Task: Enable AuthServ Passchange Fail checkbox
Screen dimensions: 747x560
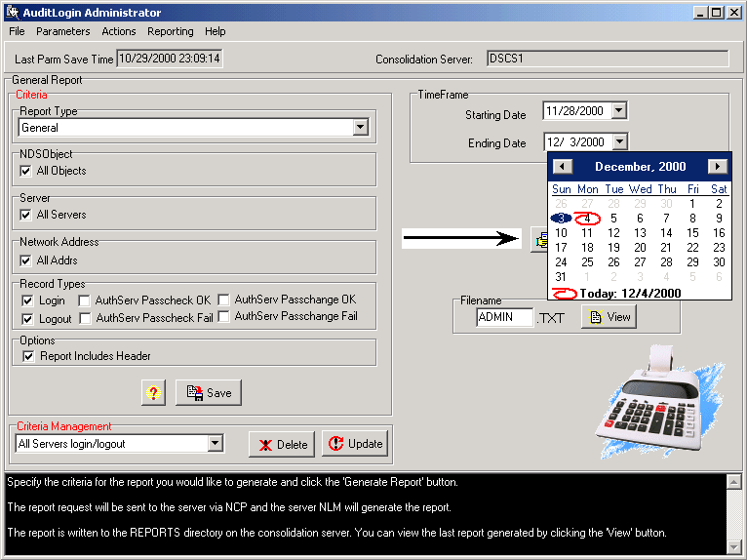Action: tap(223, 316)
